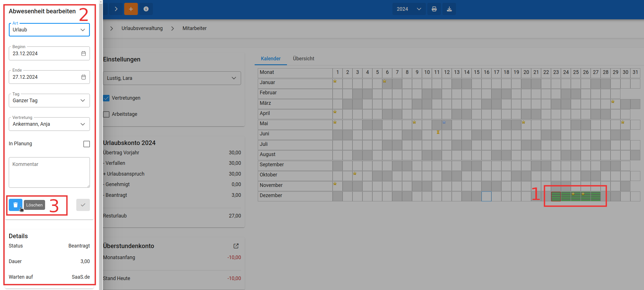Open Überstundenkonto external link icon

click(236, 246)
